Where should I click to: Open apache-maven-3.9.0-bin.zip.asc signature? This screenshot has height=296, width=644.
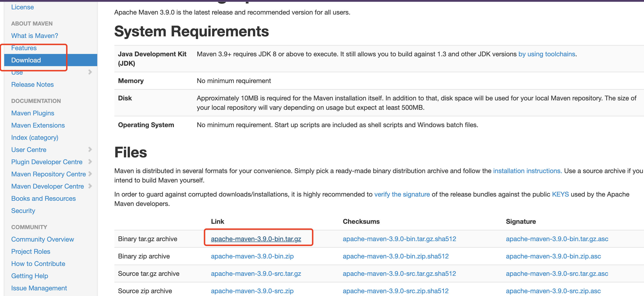click(x=553, y=256)
